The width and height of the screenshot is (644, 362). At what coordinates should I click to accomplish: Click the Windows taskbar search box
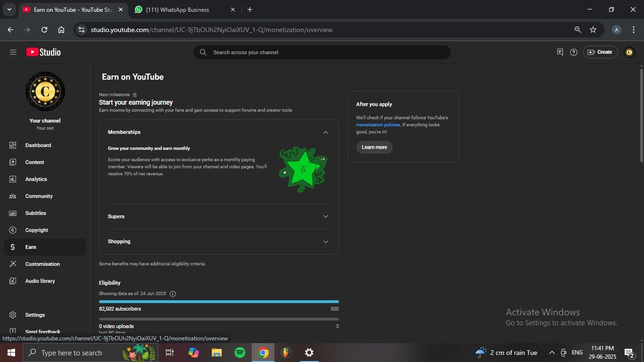click(91, 353)
